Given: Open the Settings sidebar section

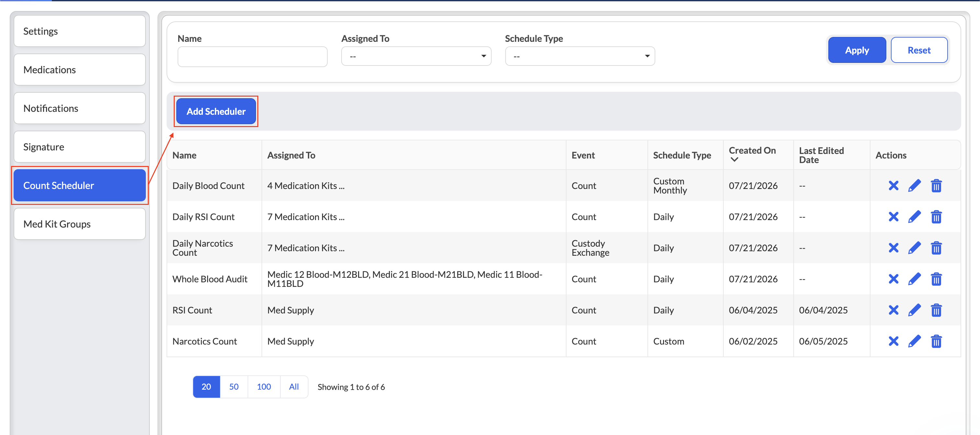Looking at the screenshot, I should (x=79, y=31).
